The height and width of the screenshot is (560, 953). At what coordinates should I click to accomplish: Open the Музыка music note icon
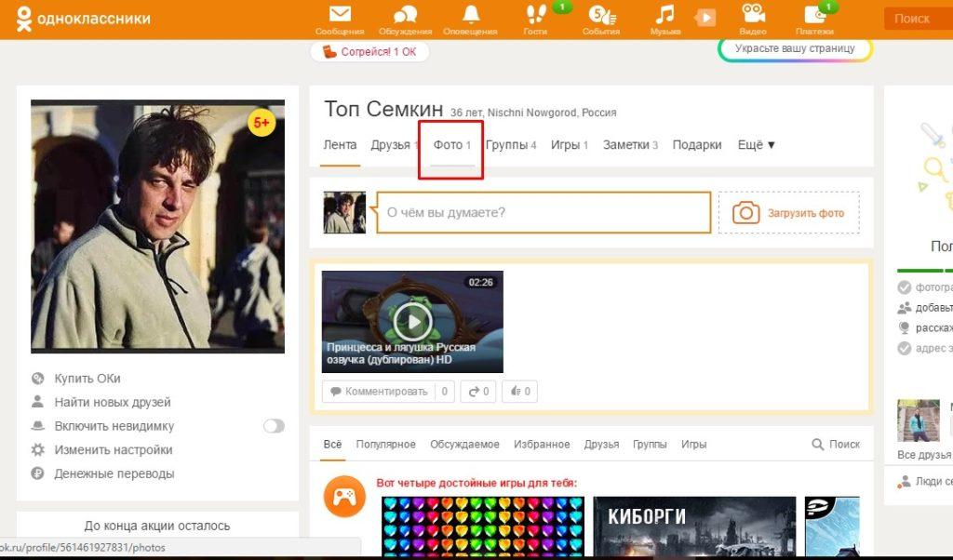[x=664, y=15]
